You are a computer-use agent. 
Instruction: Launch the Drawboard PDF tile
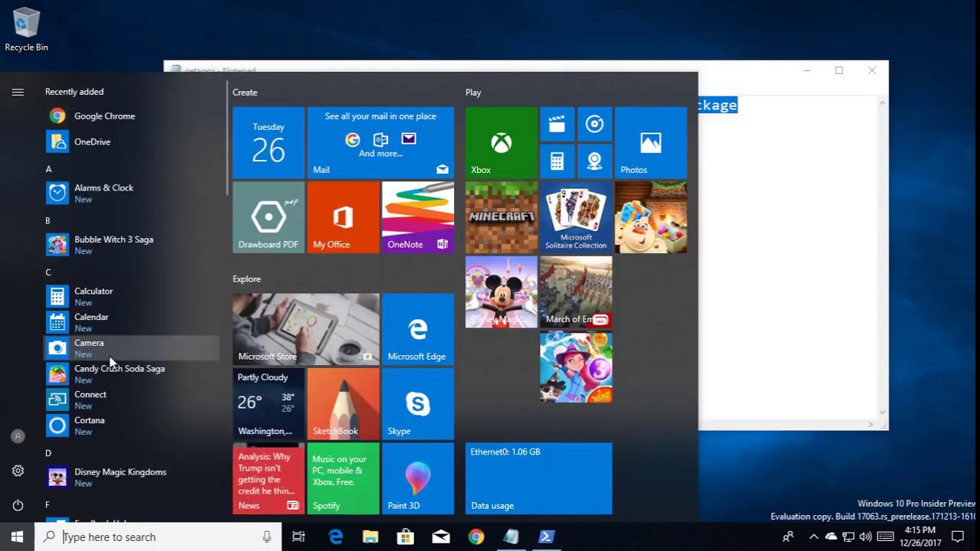tap(269, 217)
